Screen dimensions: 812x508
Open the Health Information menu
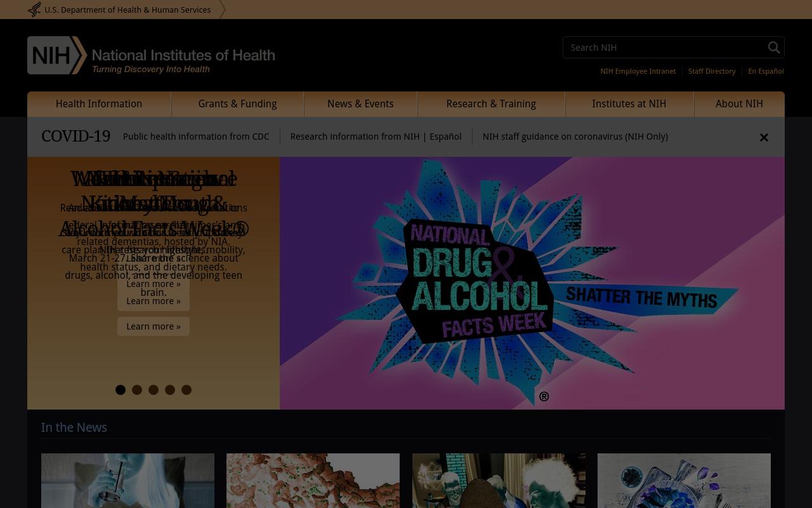pyautogui.click(x=99, y=104)
